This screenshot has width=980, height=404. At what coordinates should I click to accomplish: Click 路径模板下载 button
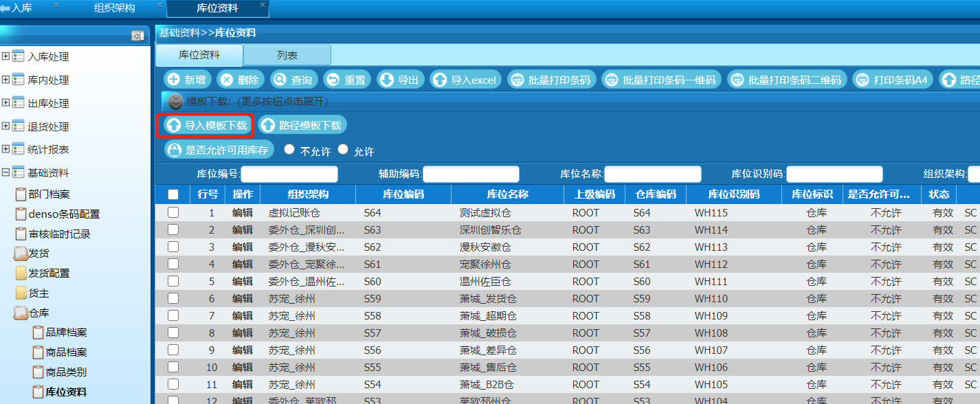tap(302, 125)
